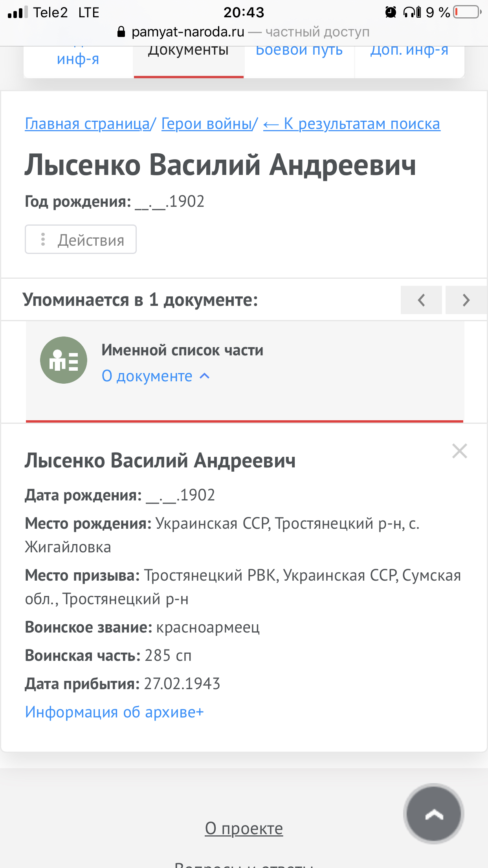Tap the battery indicator in status bar

click(x=467, y=12)
